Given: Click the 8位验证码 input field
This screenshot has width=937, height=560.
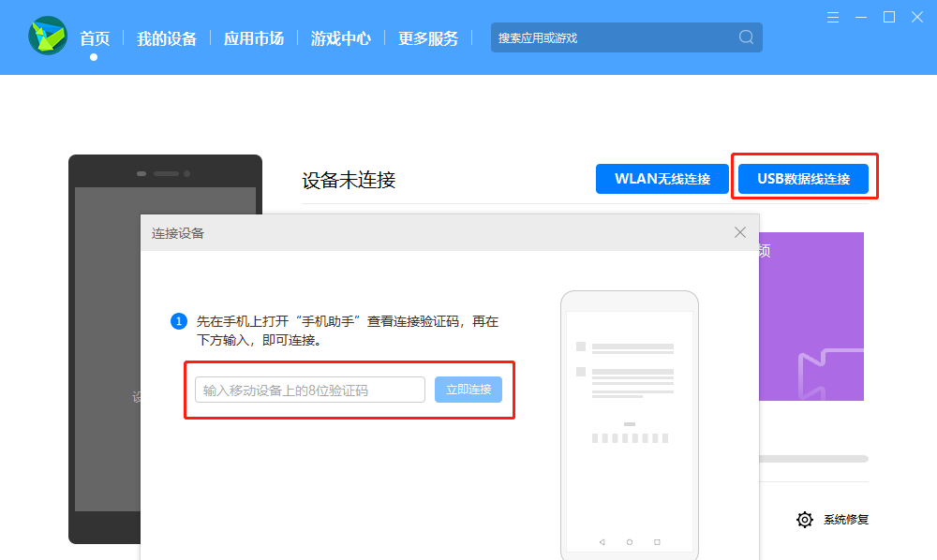Looking at the screenshot, I should click(310, 390).
